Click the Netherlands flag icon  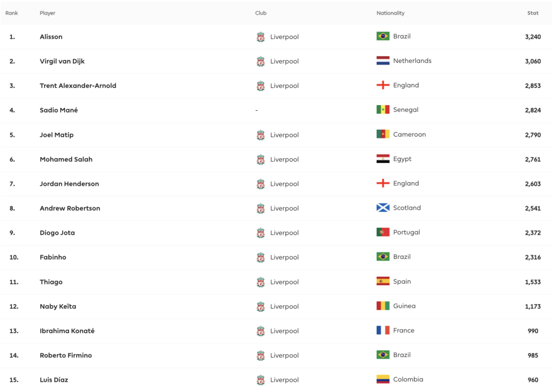pyautogui.click(x=383, y=61)
